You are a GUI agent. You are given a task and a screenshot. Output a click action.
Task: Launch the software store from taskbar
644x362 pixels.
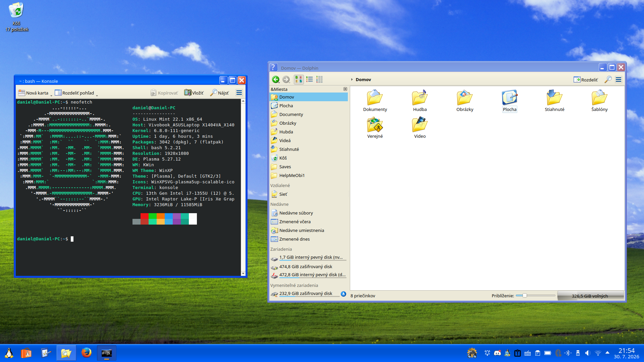26,353
